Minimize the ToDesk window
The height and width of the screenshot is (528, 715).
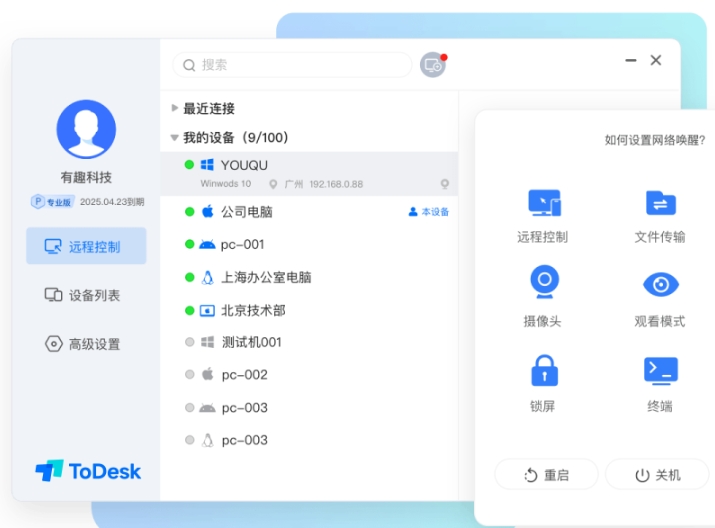tap(631, 60)
